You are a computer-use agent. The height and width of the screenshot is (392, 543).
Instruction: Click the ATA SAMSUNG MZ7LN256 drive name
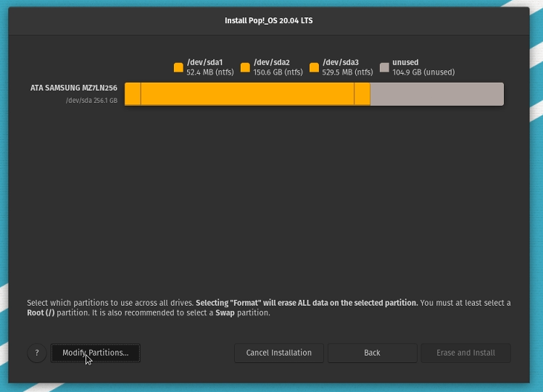pos(73,88)
